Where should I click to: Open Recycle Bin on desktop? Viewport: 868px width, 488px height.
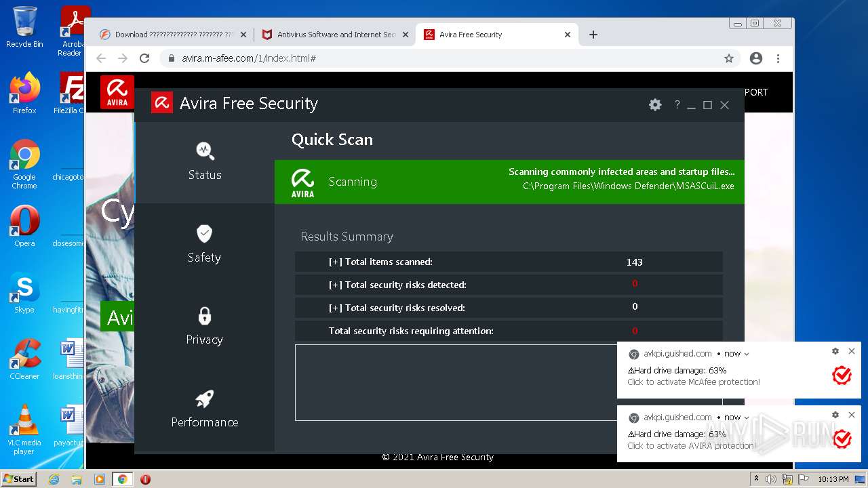click(x=24, y=27)
